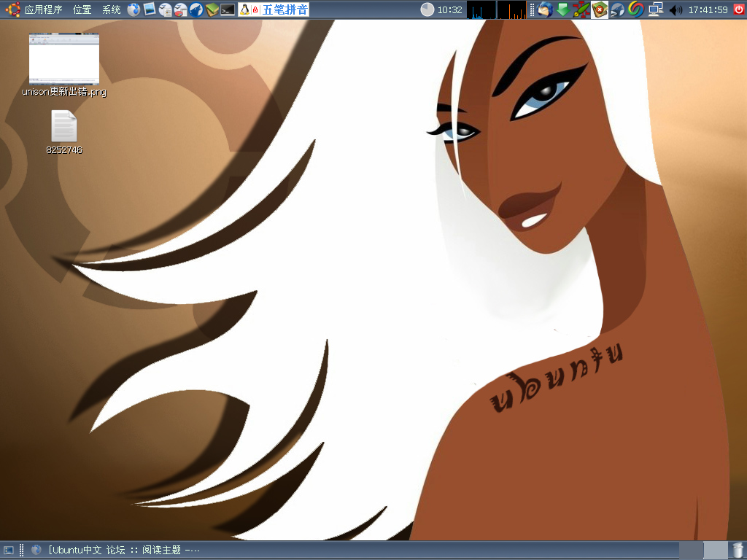Toggle the red lock input-method icon

(x=255, y=9)
